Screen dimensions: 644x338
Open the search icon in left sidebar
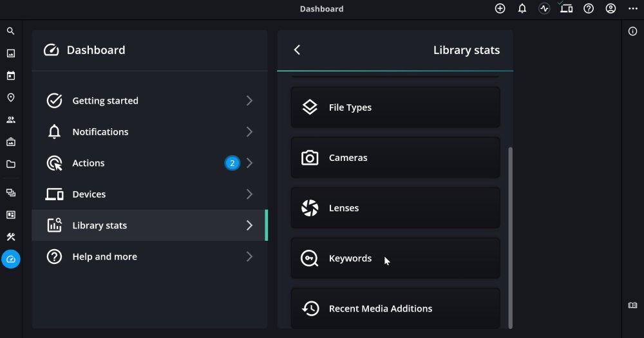coord(10,31)
